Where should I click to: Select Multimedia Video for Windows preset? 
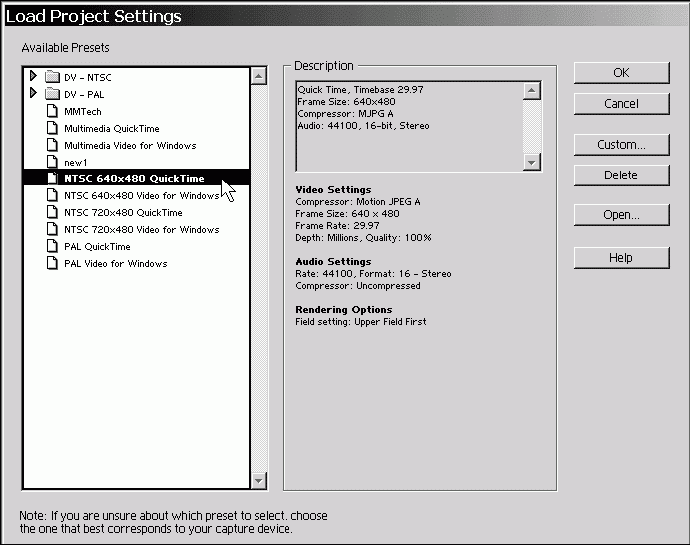(x=130, y=145)
